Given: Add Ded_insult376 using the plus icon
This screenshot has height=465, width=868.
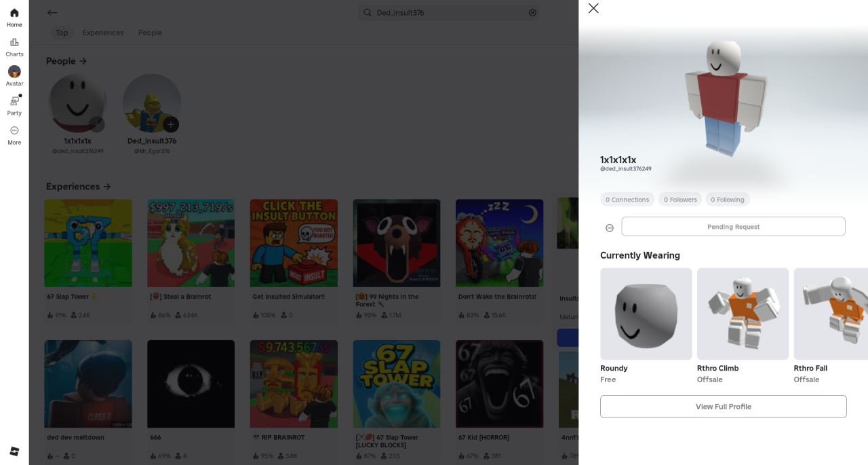Looking at the screenshot, I should point(171,124).
